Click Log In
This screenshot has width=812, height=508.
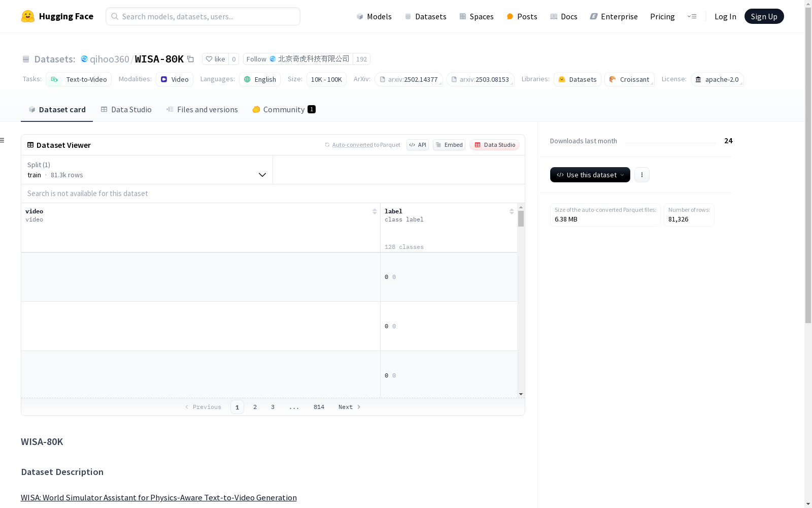click(x=725, y=16)
